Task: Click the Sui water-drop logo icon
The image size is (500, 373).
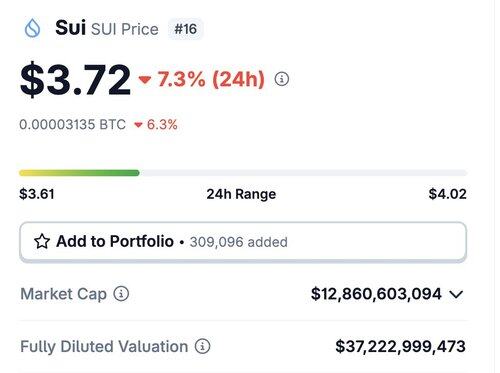Action: pos(32,28)
